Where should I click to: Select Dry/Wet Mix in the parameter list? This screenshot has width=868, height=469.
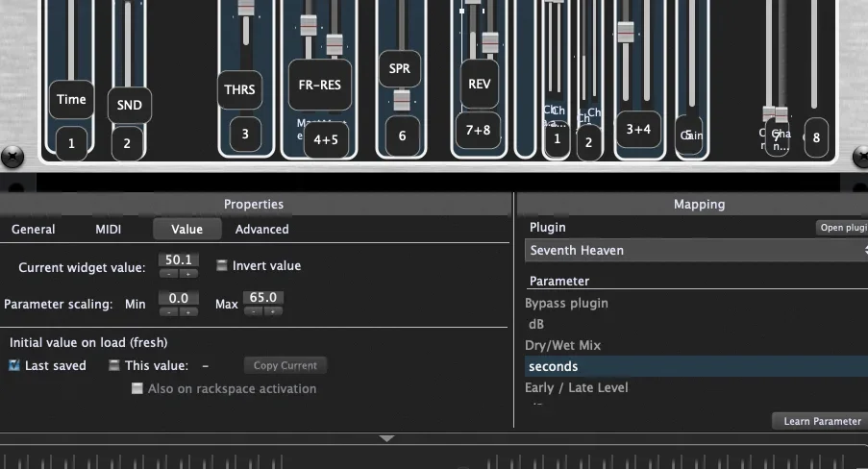pos(564,345)
